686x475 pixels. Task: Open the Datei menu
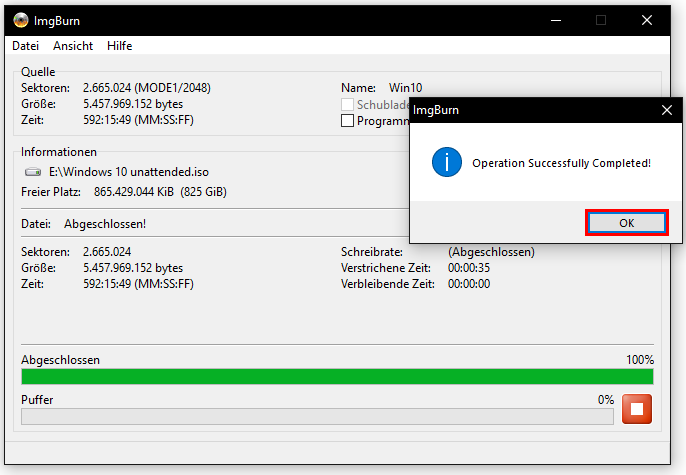(x=25, y=46)
